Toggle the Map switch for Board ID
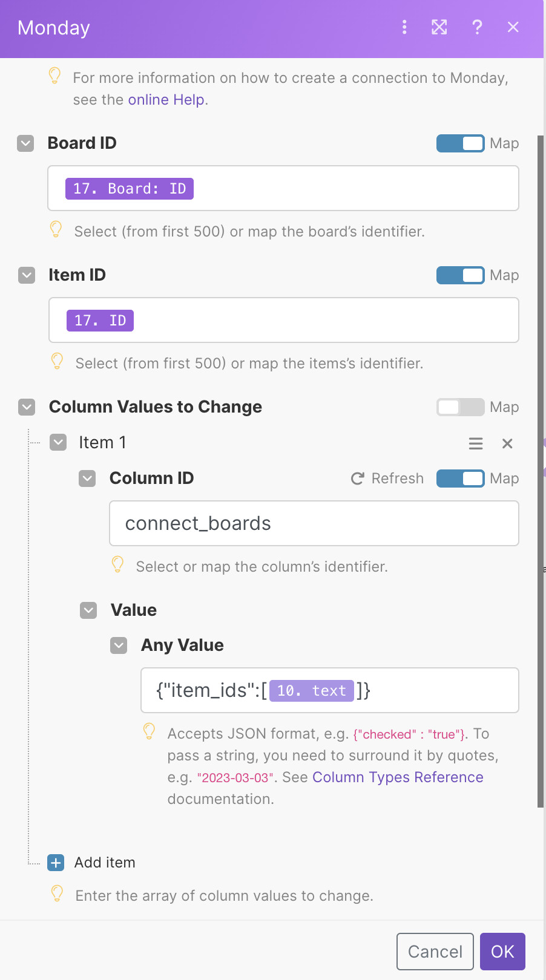The image size is (546, 980). (460, 143)
